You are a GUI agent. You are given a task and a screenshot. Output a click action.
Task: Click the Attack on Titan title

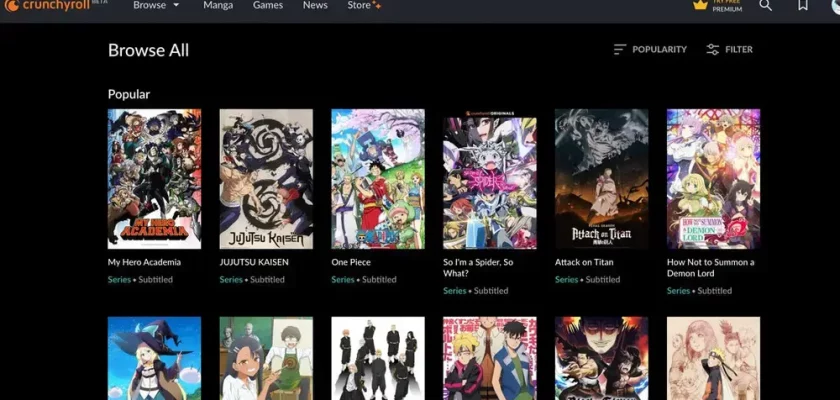584,262
